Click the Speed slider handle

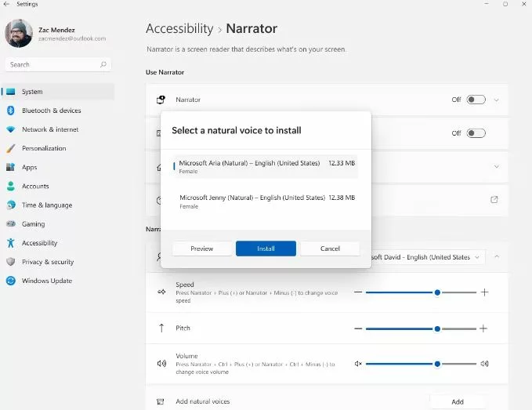click(437, 292)
